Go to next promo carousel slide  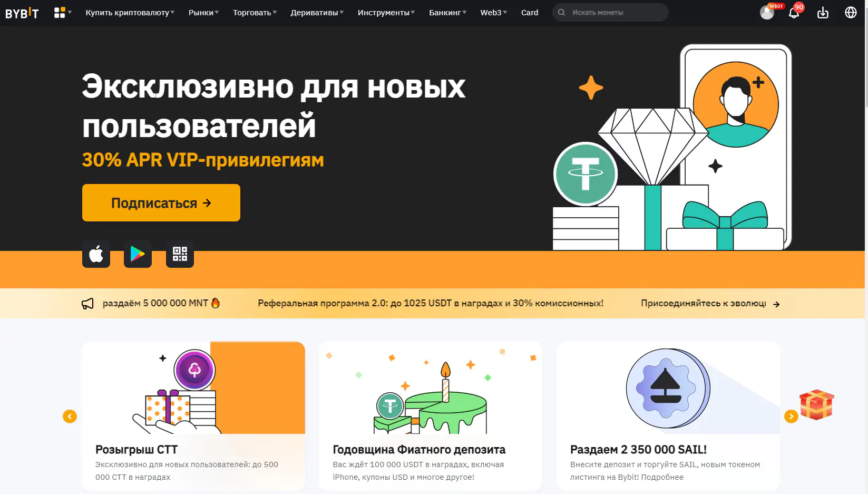(791, 416)
